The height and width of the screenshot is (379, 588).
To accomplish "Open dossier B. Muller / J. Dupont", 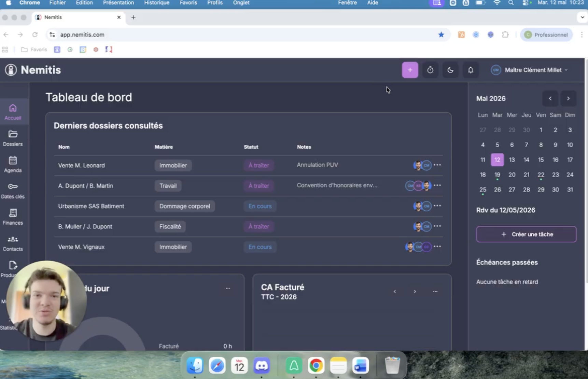I will 85,226.
